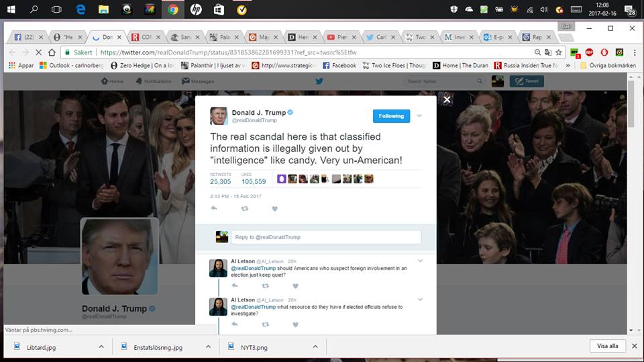Switch to the Facebook (22) browser tab
This screenshot has height=362, width=644.
[x=28, y=37]
